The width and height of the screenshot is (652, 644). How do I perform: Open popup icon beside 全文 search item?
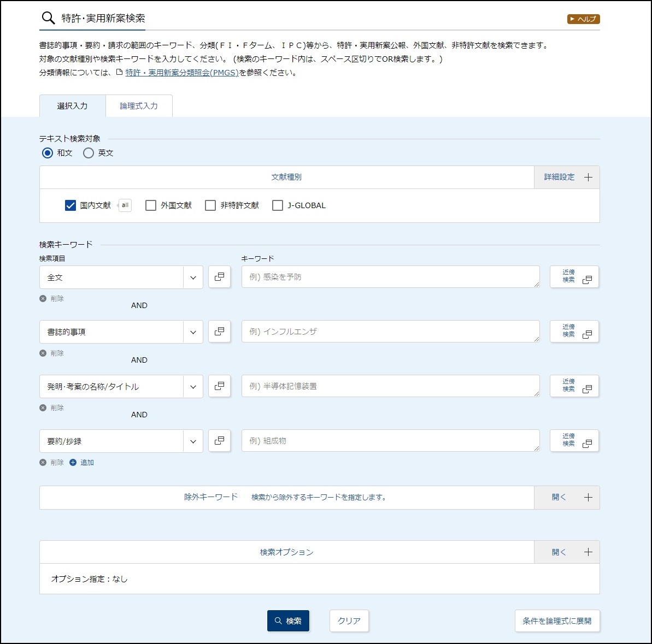coord(219,277)
